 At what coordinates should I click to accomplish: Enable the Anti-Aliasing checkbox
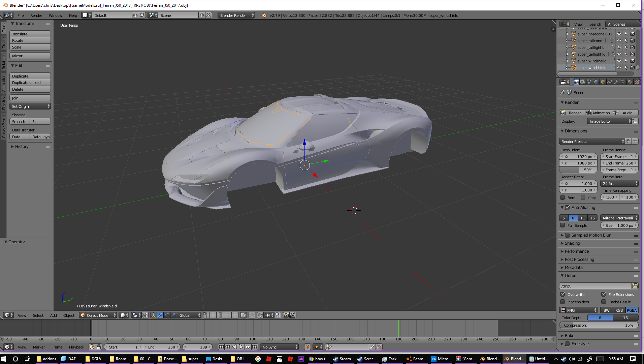click(x=567, y=207)
